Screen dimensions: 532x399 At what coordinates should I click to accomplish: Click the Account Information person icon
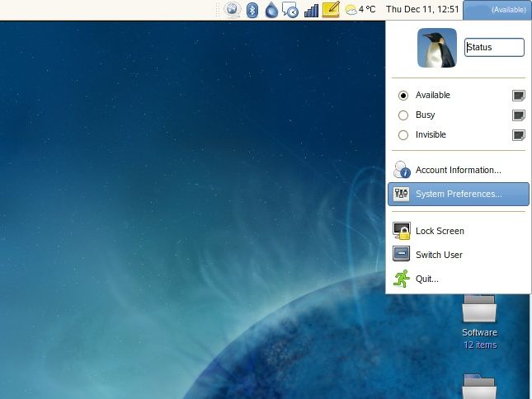[x=402, y=170]
